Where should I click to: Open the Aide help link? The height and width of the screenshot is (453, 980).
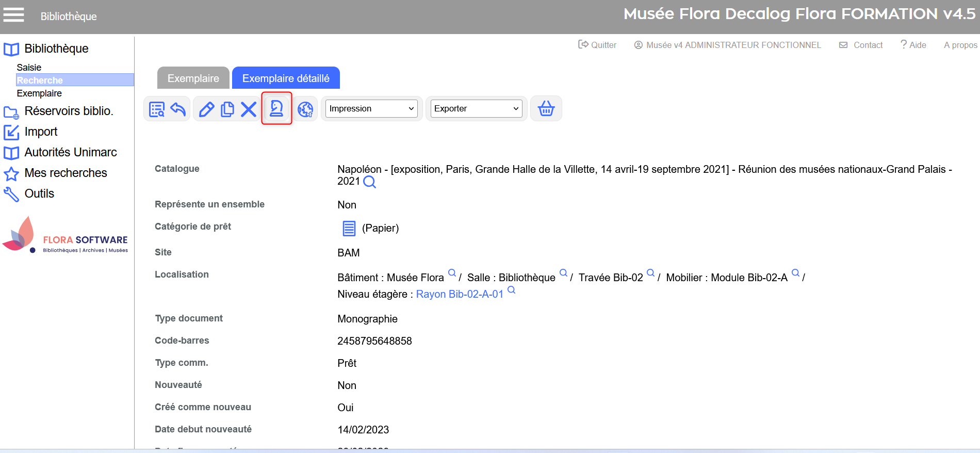coord(913,45)
